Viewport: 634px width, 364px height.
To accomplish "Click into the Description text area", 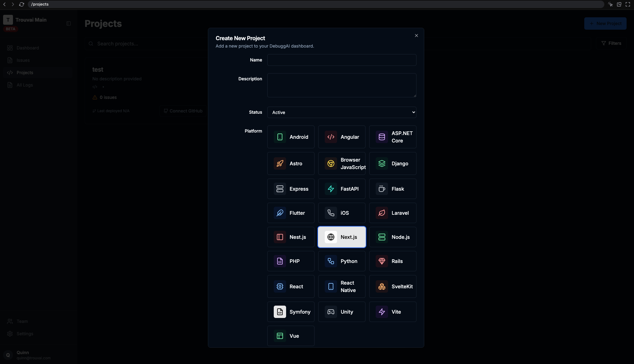I will click(342, 85).
